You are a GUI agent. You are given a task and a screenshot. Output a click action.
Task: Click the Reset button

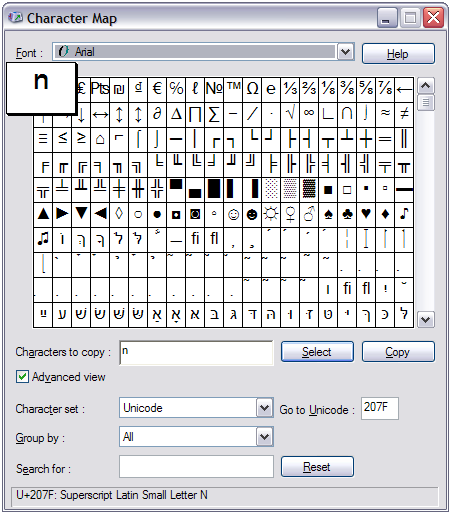point(317,467)
